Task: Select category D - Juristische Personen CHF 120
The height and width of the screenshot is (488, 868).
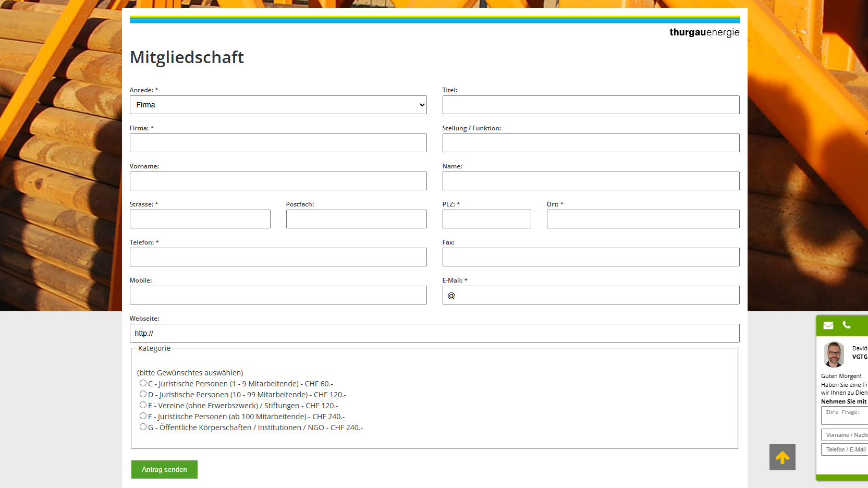Action: (x=143, y=394)
